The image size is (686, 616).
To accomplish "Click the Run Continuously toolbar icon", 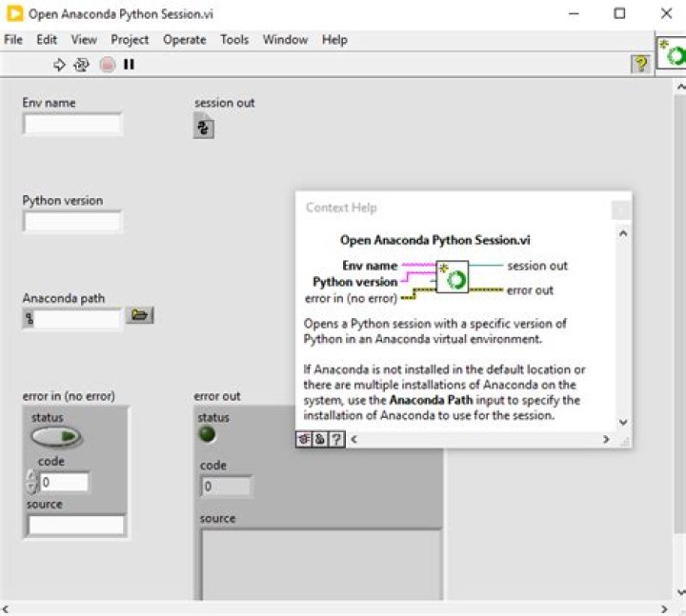I will coord(81,65).
